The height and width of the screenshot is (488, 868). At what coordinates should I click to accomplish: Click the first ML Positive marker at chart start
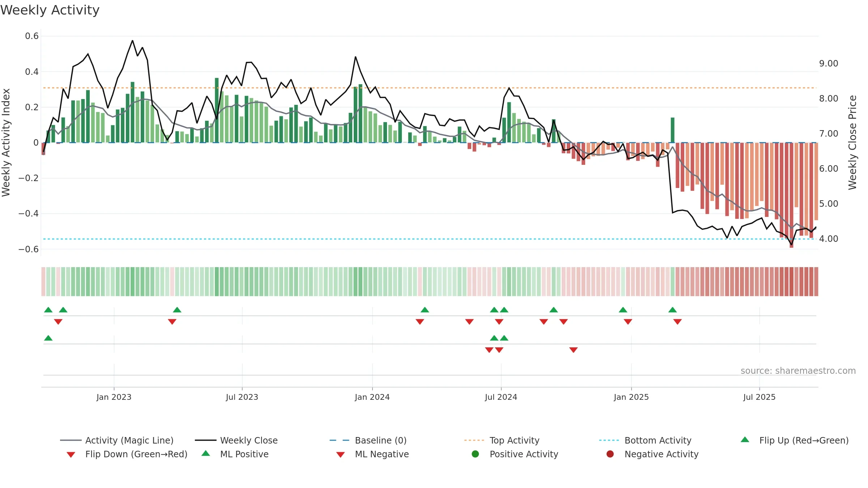[x=48, y=338]
